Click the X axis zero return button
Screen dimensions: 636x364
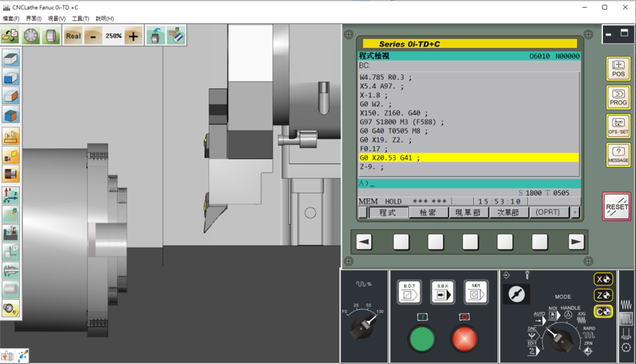(x=603, y=279)
